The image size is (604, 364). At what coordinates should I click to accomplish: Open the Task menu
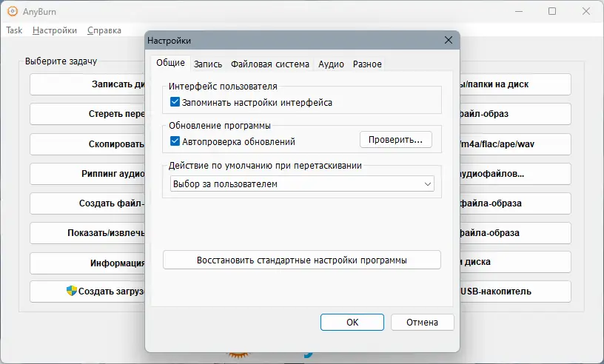(x=14, y=30)
